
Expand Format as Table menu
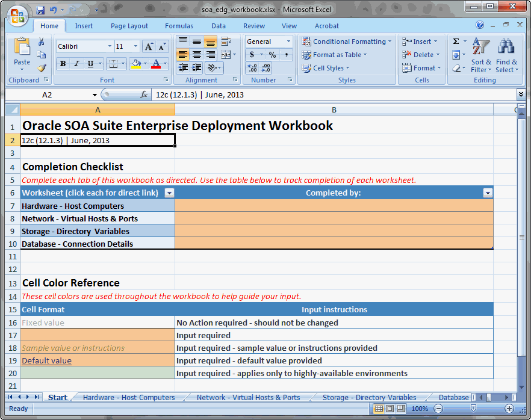point(334,55)
